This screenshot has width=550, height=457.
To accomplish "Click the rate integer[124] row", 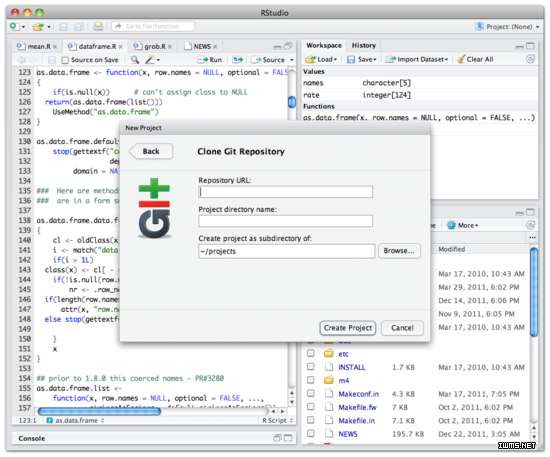I will point(420,95).
